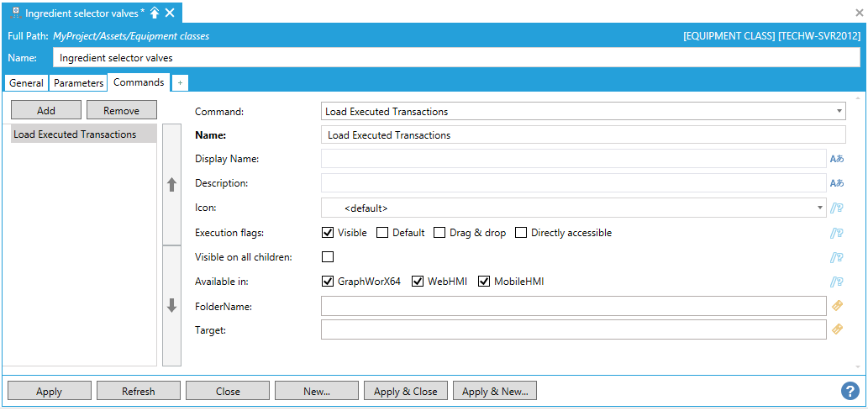Click into the Display Name text field
Image resolution: width=868 pixels, height=411 pixels.
tap(573, 159)
